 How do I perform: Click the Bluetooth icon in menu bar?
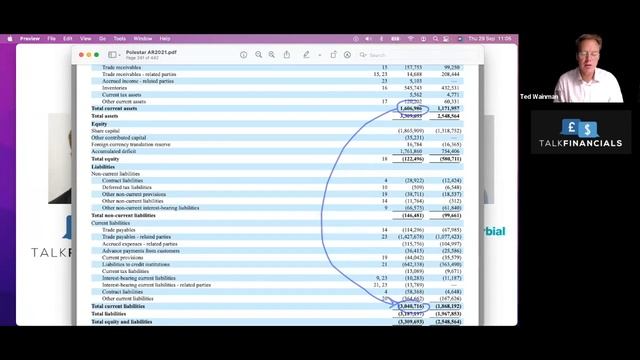tap(382, 39)
